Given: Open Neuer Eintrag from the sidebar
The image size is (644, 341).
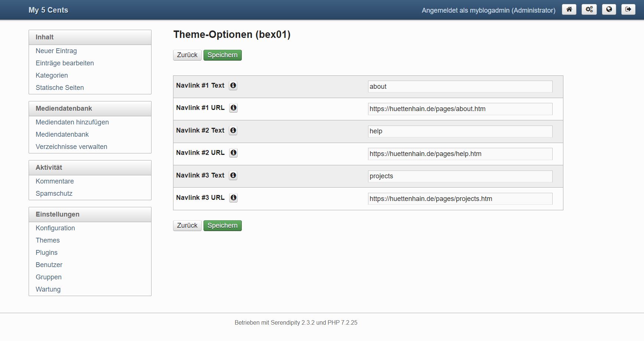Looking at the screenshot, I should pos(56,51).
